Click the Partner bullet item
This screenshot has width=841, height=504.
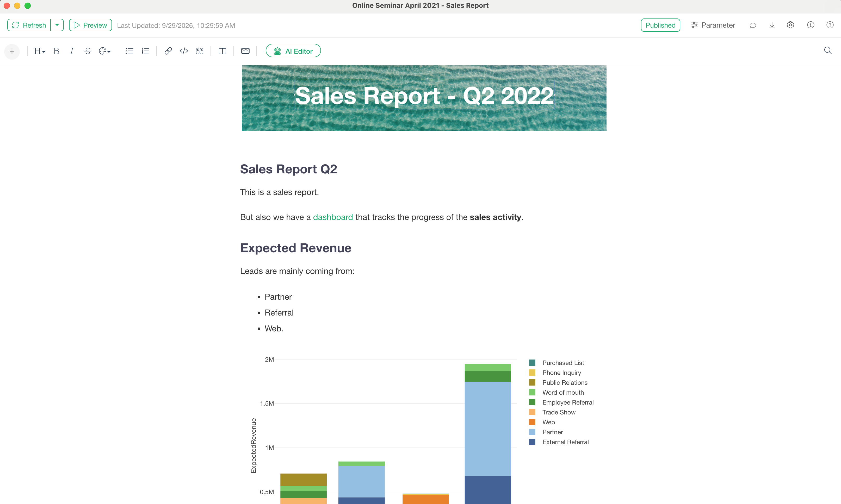click(x=278, y=297)
